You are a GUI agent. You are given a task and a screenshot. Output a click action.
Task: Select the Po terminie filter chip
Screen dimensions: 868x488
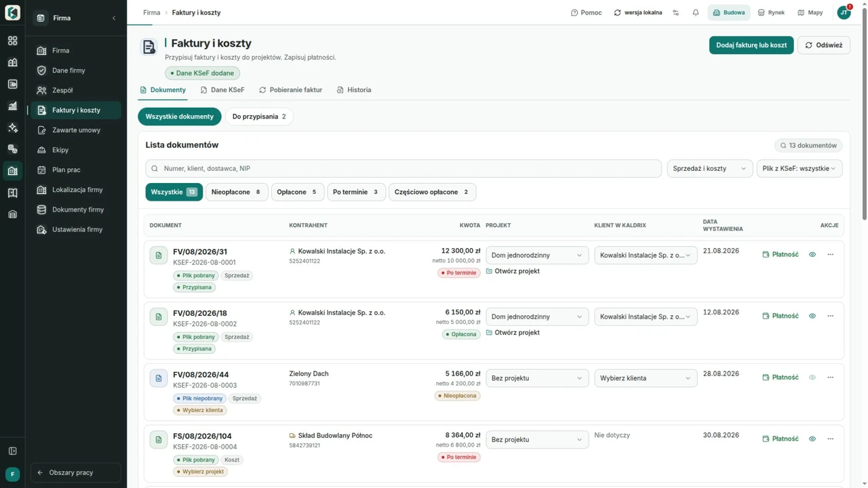(356, 192)
